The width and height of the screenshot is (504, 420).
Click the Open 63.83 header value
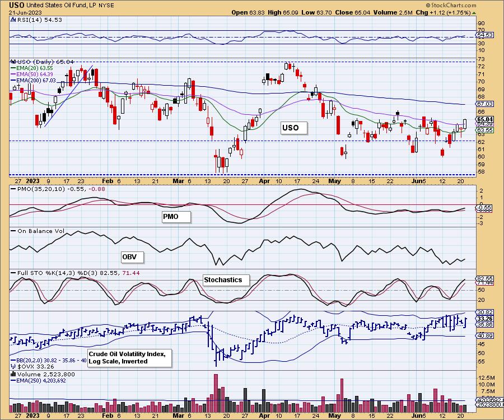click(248, 12)
